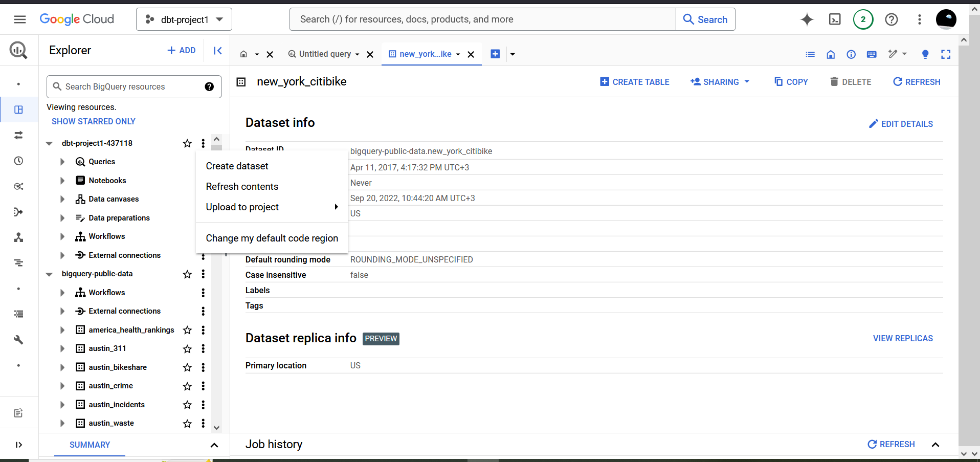Click the COPY dataset button
980x462 pixels.
pos(791,82)
